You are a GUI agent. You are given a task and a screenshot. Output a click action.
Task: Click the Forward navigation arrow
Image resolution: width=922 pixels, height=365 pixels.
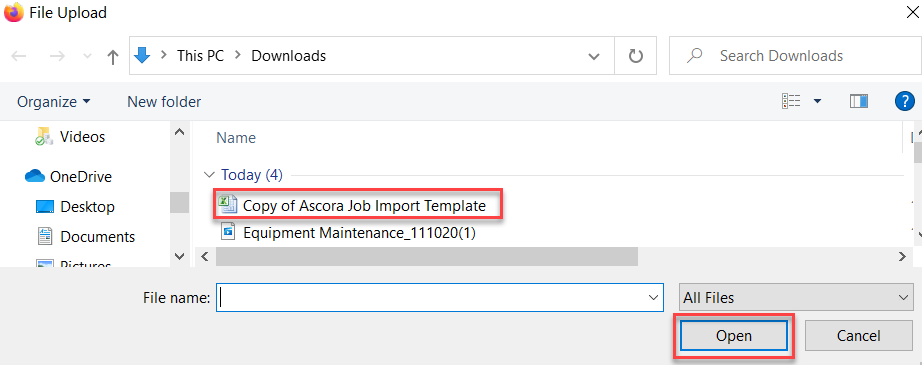[57, 56]
